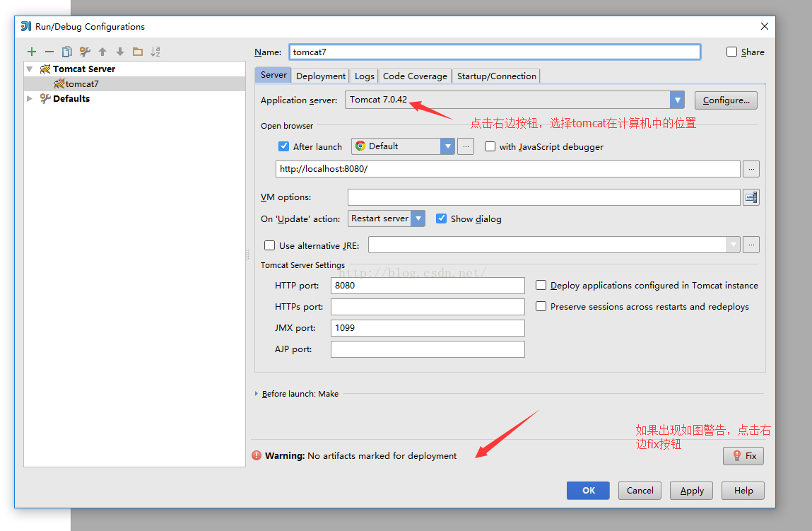Screen dimensions: 812x531
Task: Enable Use alternative JRE checkbox
Action: 269,245
